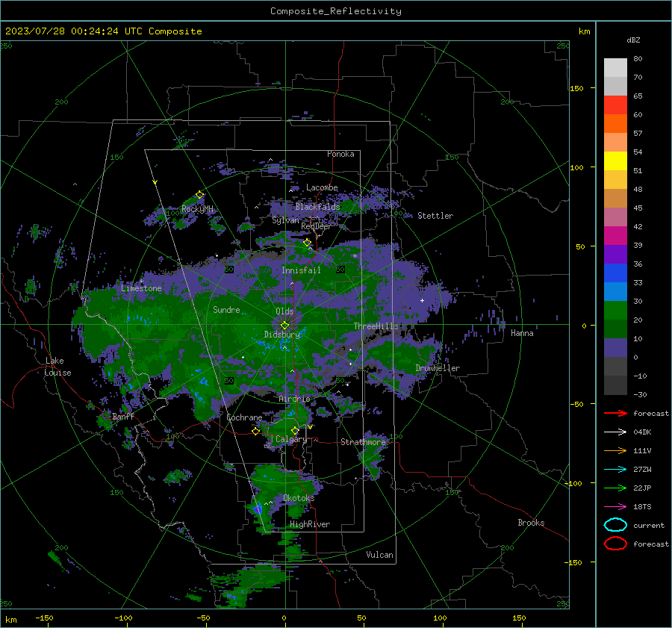The image size is (672, 628).
Task: Click the Limestone label
Action: 141,288
